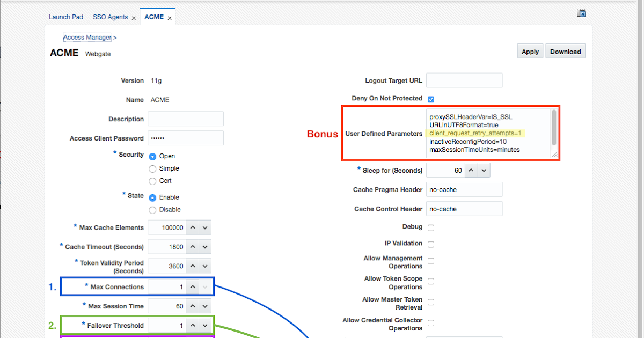
Task: Click the client_request_retry_attempts=1 line
Action: point(476,133)
